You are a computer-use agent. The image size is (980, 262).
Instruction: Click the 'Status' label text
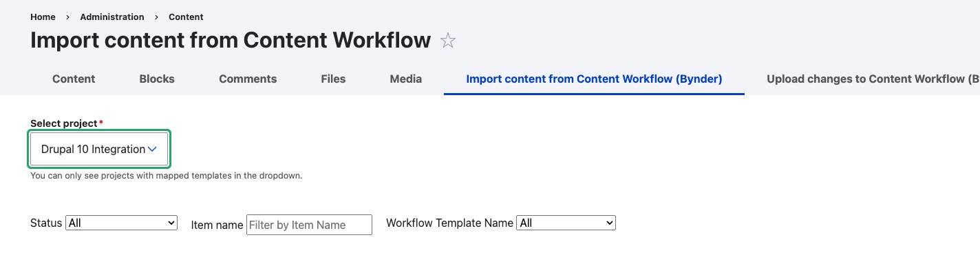pos(46,223)
